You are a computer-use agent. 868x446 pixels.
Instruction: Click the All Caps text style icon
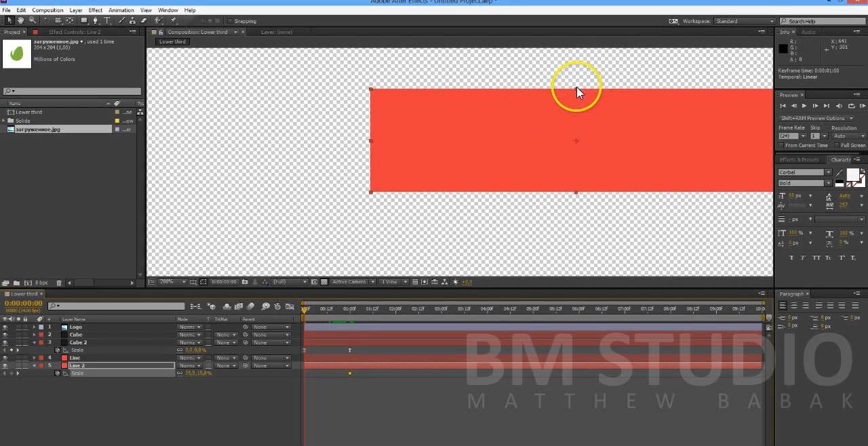(817, 258)
